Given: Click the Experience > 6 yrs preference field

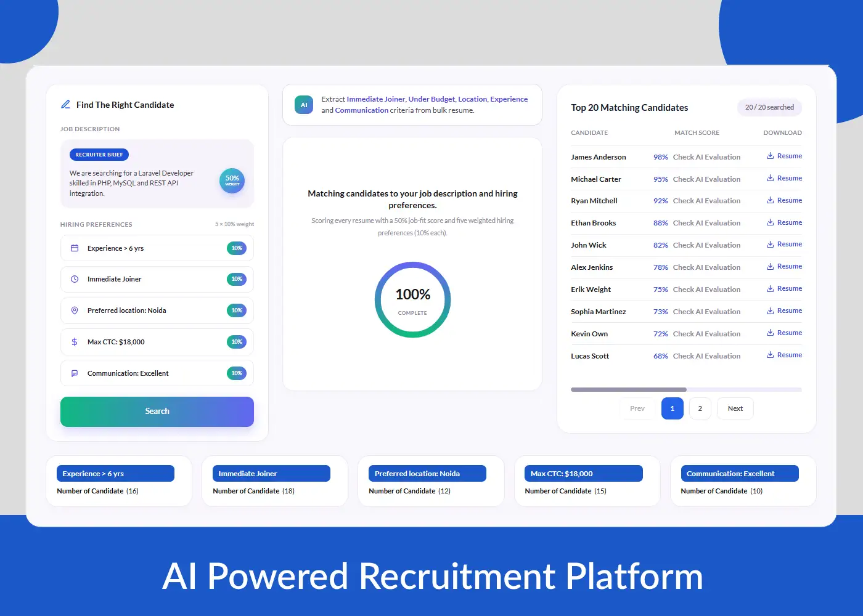Looking at the screenshot, I should (157, 248).
